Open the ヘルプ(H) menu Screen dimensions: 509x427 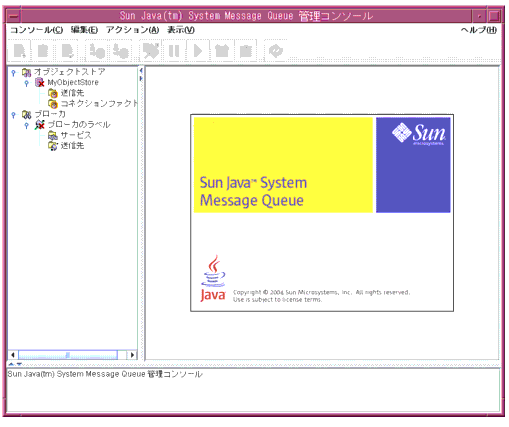(x=479, y=30)
